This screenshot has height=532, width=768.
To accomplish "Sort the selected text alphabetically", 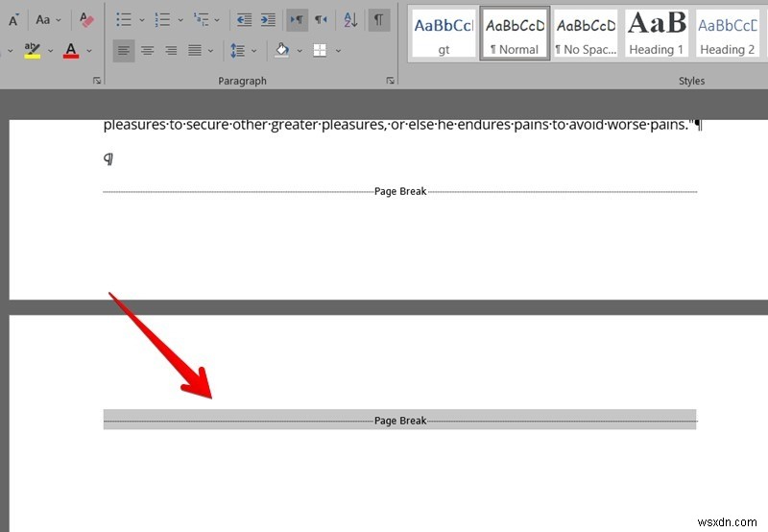I will point(350,19).
